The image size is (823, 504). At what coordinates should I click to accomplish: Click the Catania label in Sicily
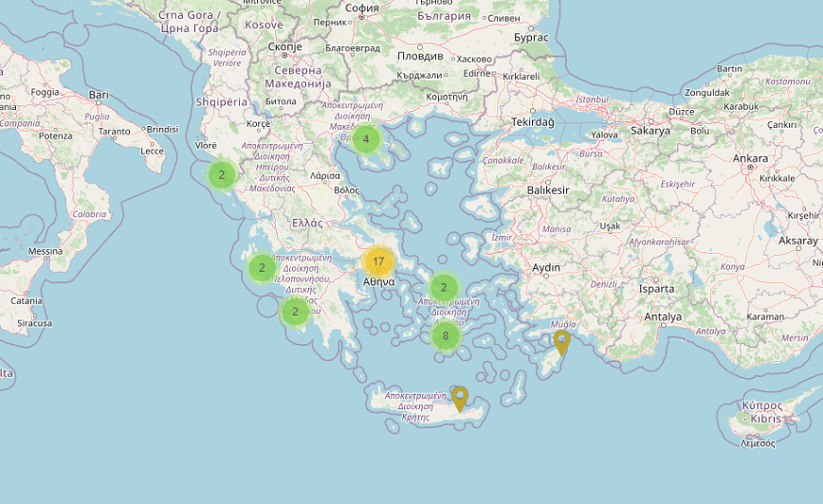pyautogui.click(x=27, y=300)
